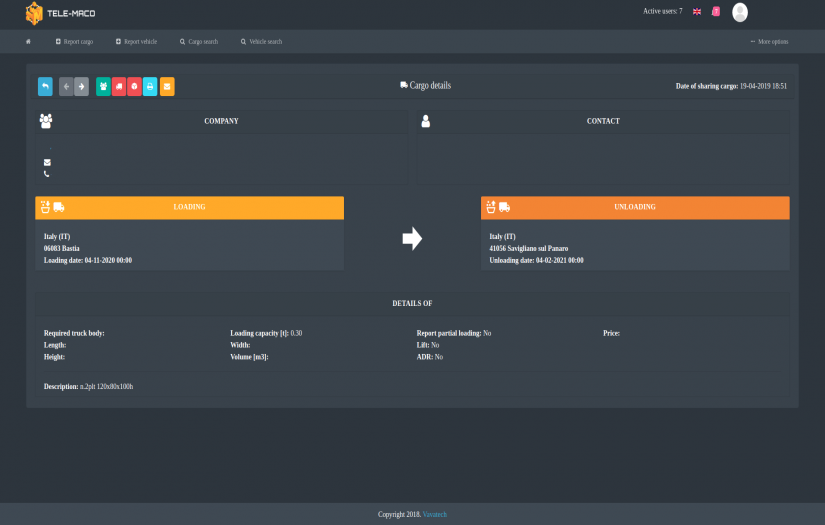This screenshot has height=525, width=825.
Task: Go to previous cargo with left arrow
Action: coord(66,86)
